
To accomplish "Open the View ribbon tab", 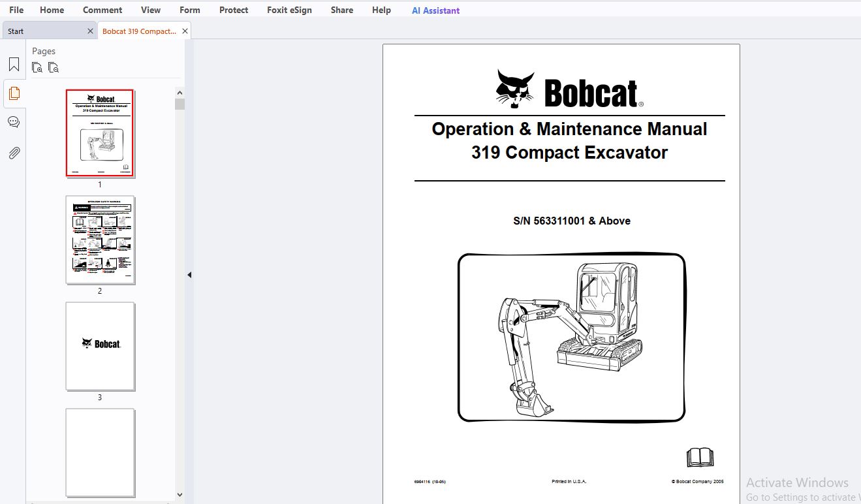I will pyautogui.click(x=151, y=10).
